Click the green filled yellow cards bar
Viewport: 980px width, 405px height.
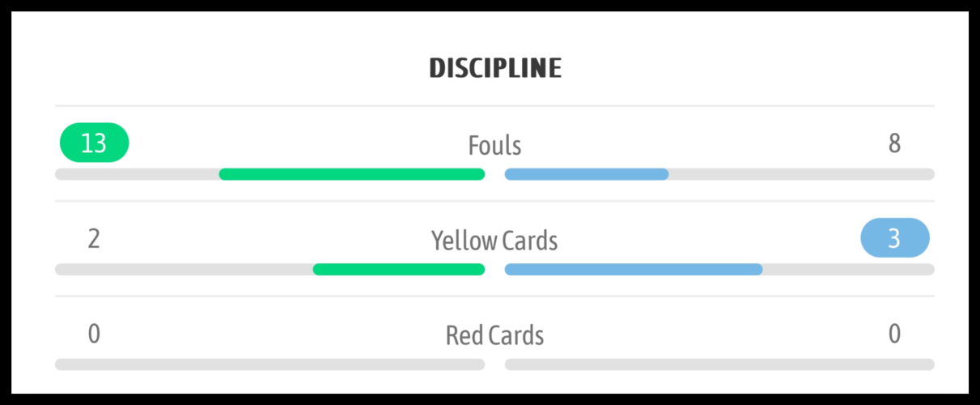399,270
